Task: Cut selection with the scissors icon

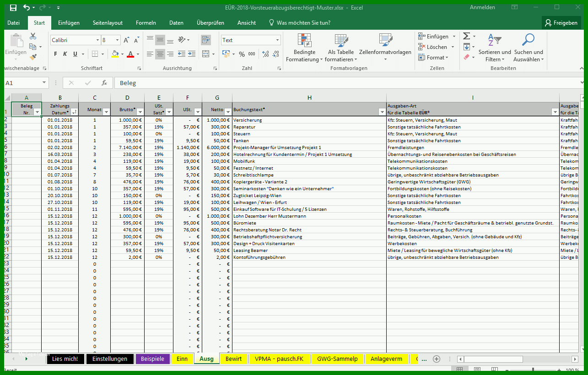Action: click(x=33, y=36)
